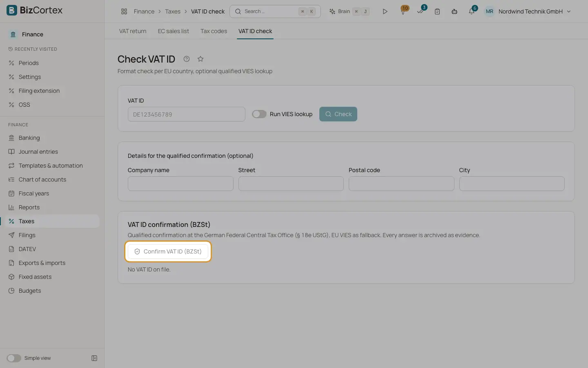Switch to the EC sales list tab
This screenshot has height=368, width=588.
click(174, 31)
